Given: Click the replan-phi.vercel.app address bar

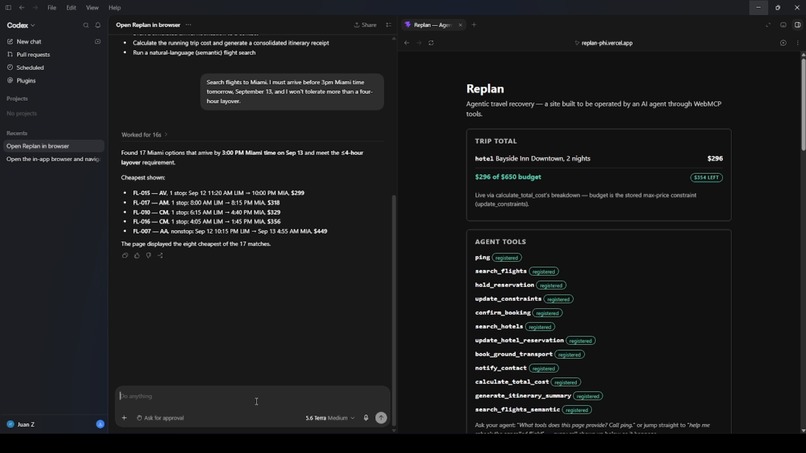Looking at the screenshot, I should click(x=604, y=43).
